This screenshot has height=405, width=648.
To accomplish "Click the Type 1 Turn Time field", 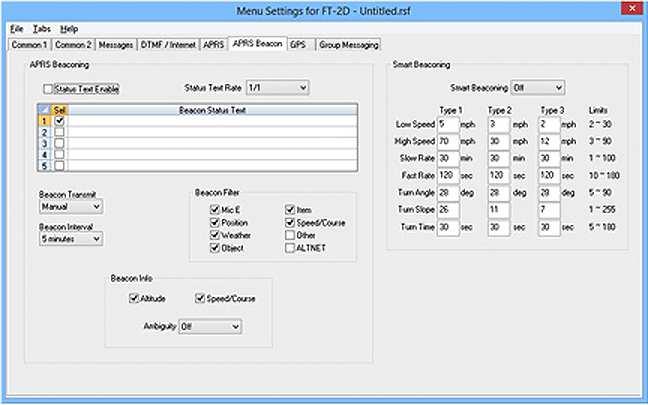I will (448, 227).
